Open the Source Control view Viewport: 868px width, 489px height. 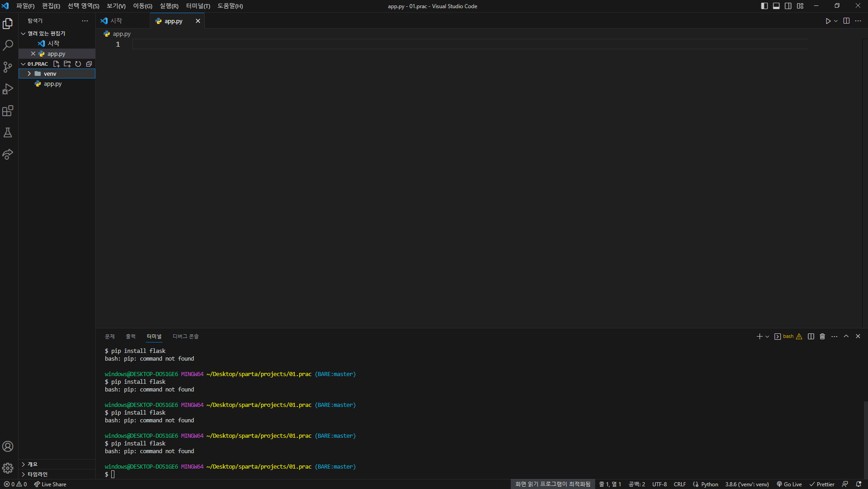click(8, 67)
